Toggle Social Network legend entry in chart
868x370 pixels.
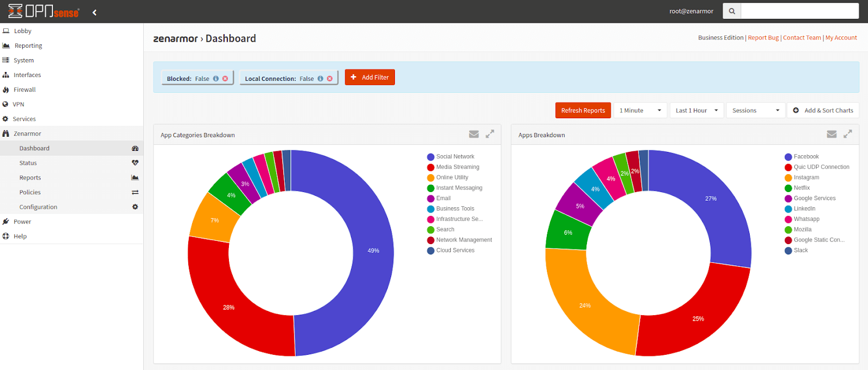pyautogui.click(x=455, y=157)
